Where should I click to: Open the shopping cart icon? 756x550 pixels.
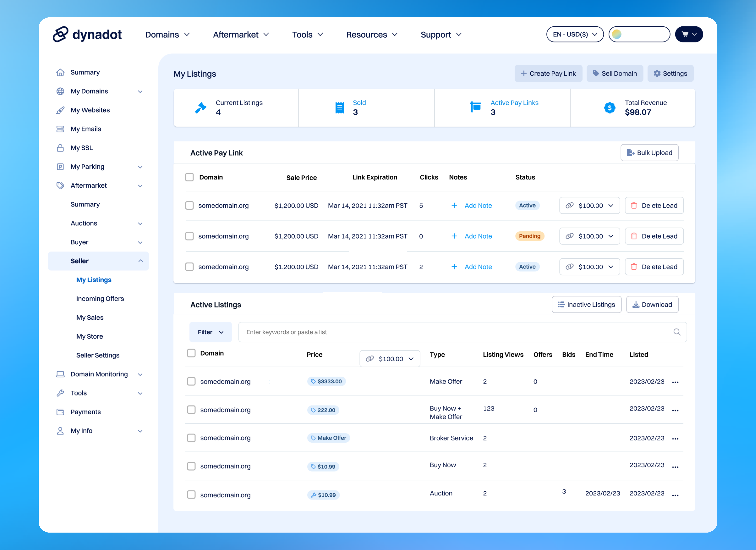pos(689,34)
